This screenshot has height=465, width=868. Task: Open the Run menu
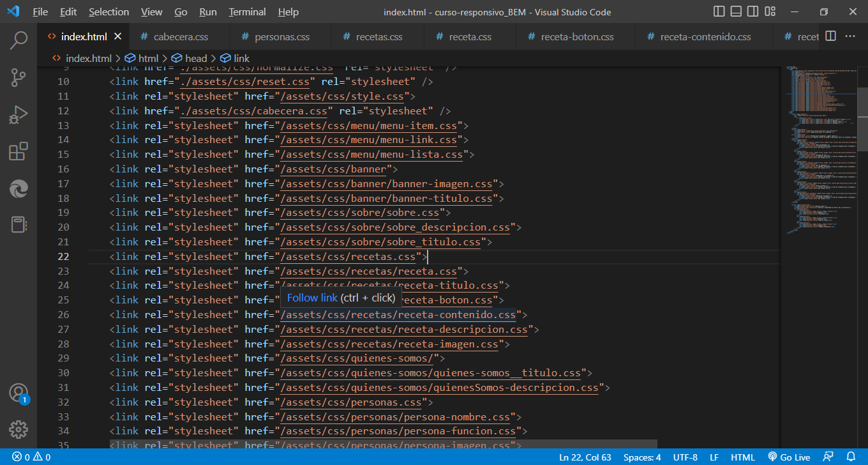(208, 12)
